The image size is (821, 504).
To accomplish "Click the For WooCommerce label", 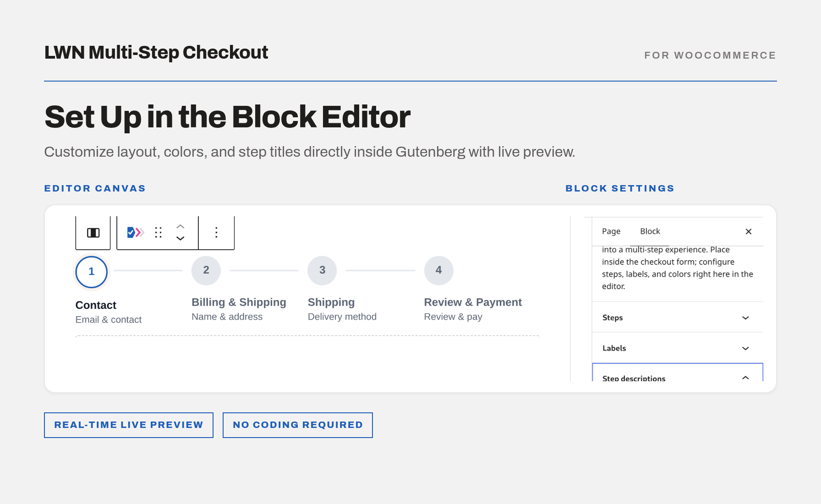I will [x=710, y=55].
